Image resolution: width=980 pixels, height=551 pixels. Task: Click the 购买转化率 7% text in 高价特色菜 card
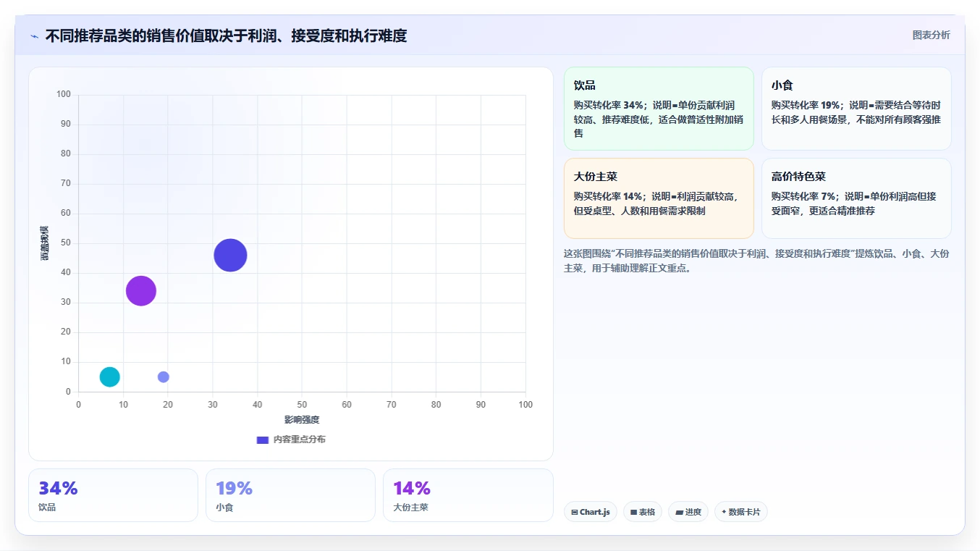[803, 196]
